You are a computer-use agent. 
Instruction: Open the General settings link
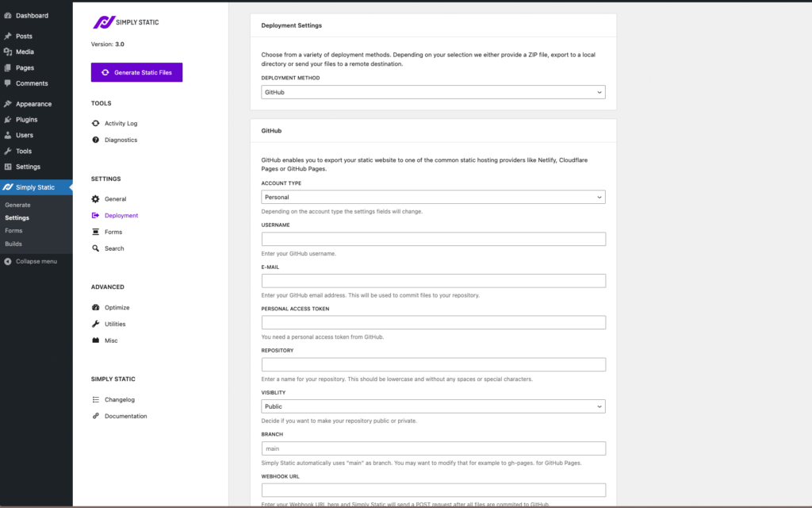coord(115,199)
